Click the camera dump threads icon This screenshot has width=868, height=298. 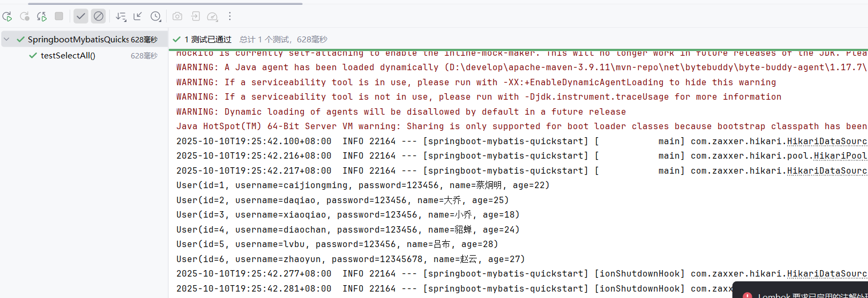click(x=177, y=17)
